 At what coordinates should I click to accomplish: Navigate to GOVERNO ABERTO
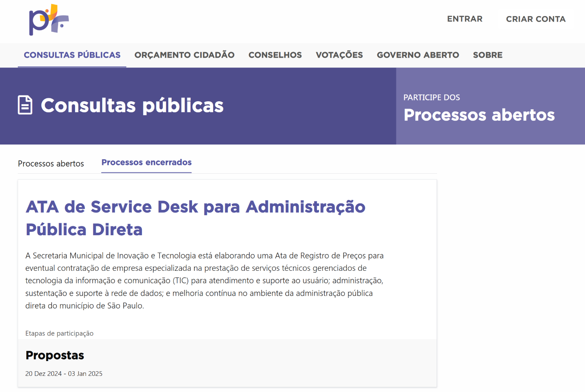point(418,55)
